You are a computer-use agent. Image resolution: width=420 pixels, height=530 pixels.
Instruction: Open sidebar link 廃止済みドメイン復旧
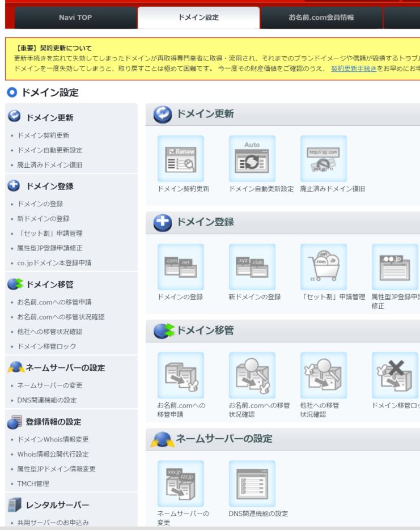pos(50,165)
